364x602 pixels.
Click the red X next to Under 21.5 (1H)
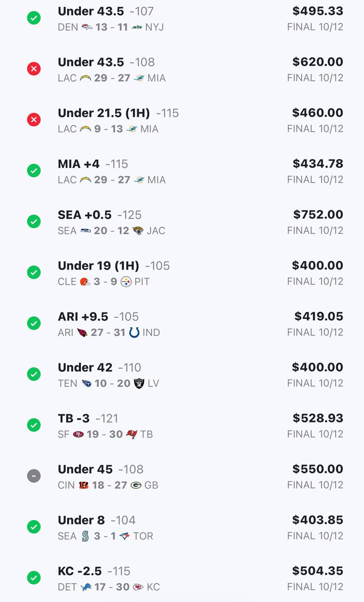pyautogui.click(x=34, y=119)
